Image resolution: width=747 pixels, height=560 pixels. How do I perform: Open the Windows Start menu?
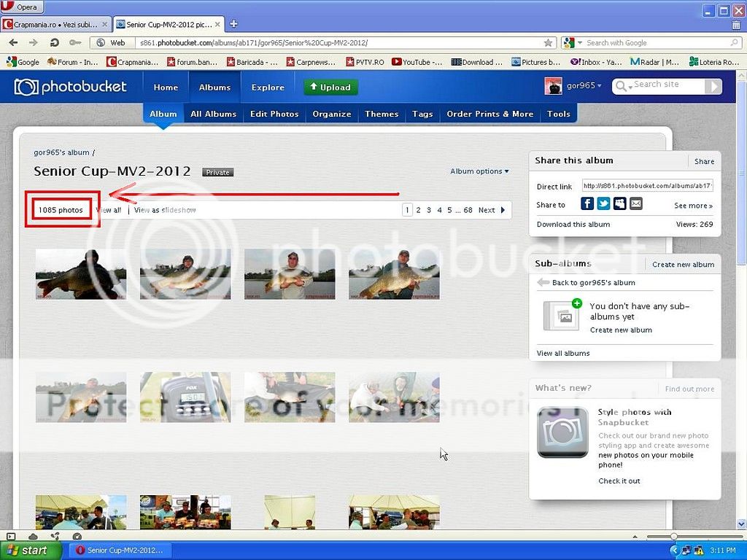[31, 551]
